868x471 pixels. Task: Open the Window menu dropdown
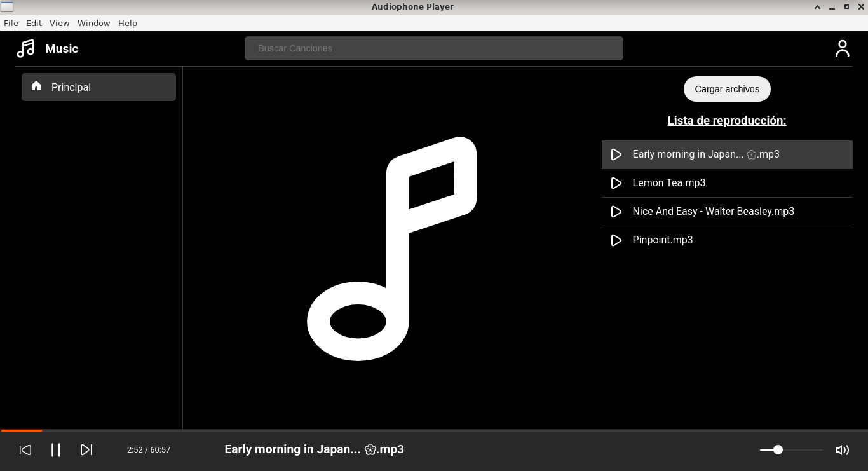click(93, 23)
